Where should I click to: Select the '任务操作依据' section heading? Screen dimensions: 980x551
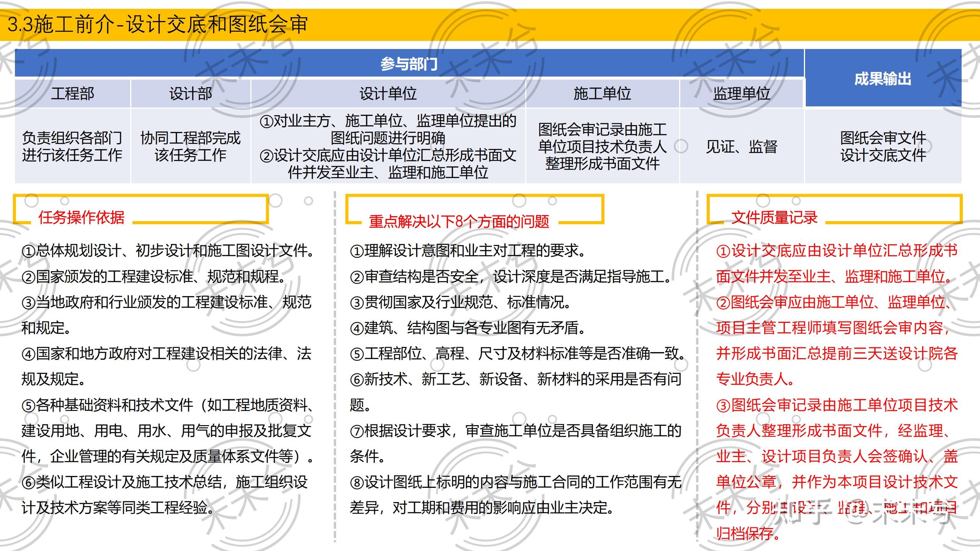click(82, 217)
